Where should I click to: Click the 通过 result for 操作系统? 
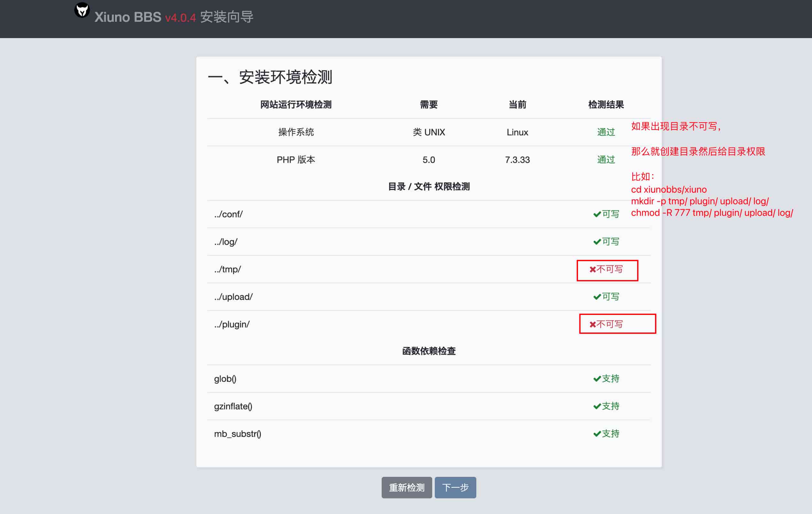(605, 132)
